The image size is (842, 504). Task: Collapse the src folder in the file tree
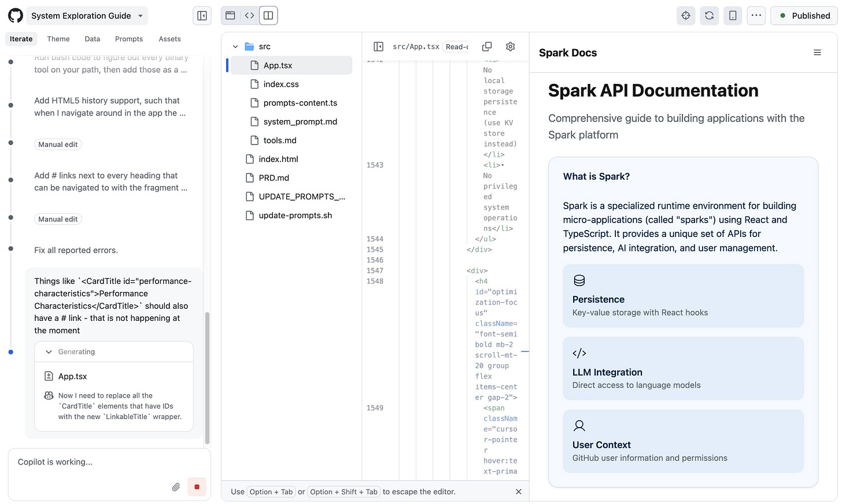pos(235,46)
